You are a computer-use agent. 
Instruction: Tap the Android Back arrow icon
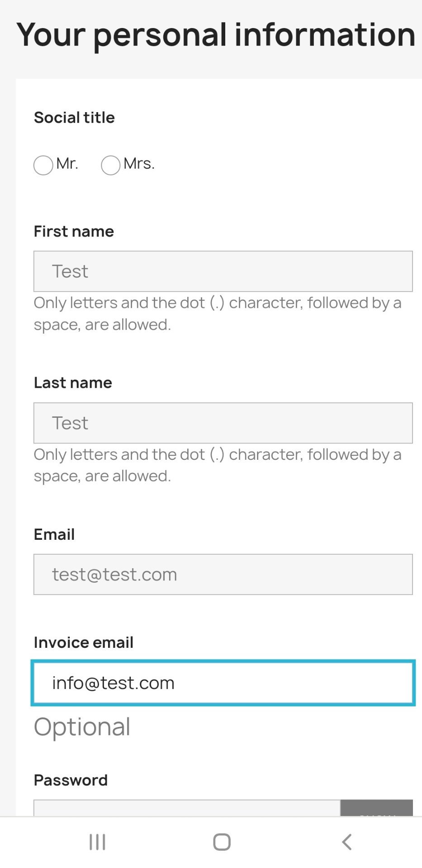click(x=346, y=842)
